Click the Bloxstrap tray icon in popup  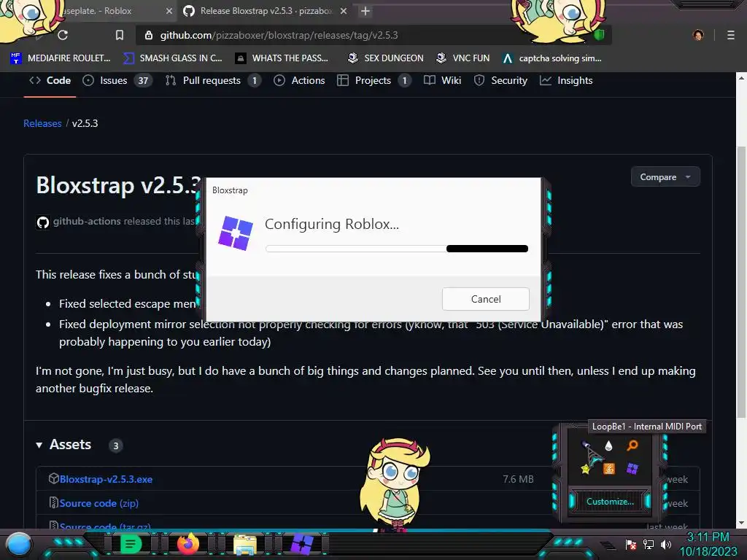point(632,469)
